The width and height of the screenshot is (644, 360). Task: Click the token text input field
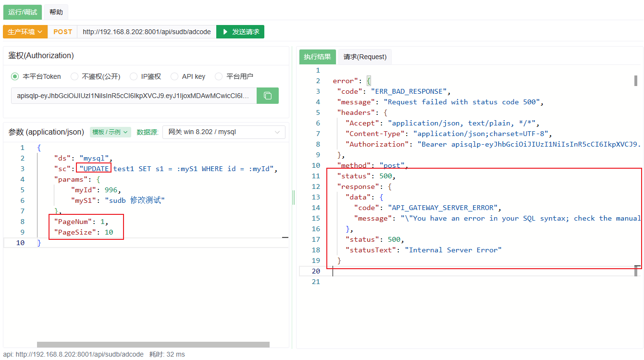[134, 96]
